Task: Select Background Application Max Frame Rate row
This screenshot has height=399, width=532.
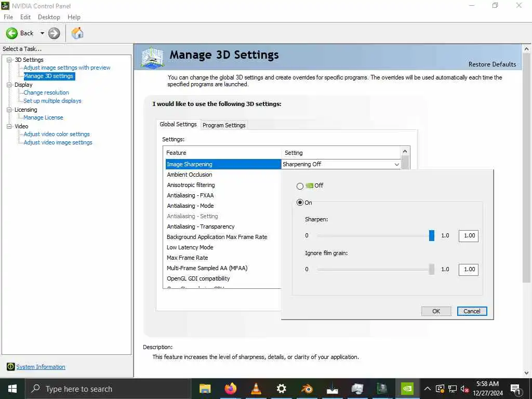Action: click(x=223, y=237)
